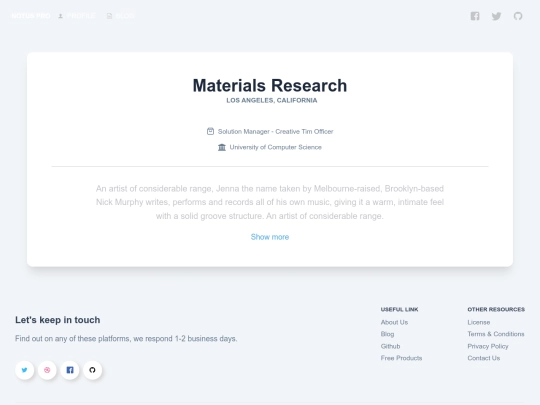Click the Notus Pro brand link
Image resolution: width=540 pixels, height=405 pixels.
click(31, 16)
